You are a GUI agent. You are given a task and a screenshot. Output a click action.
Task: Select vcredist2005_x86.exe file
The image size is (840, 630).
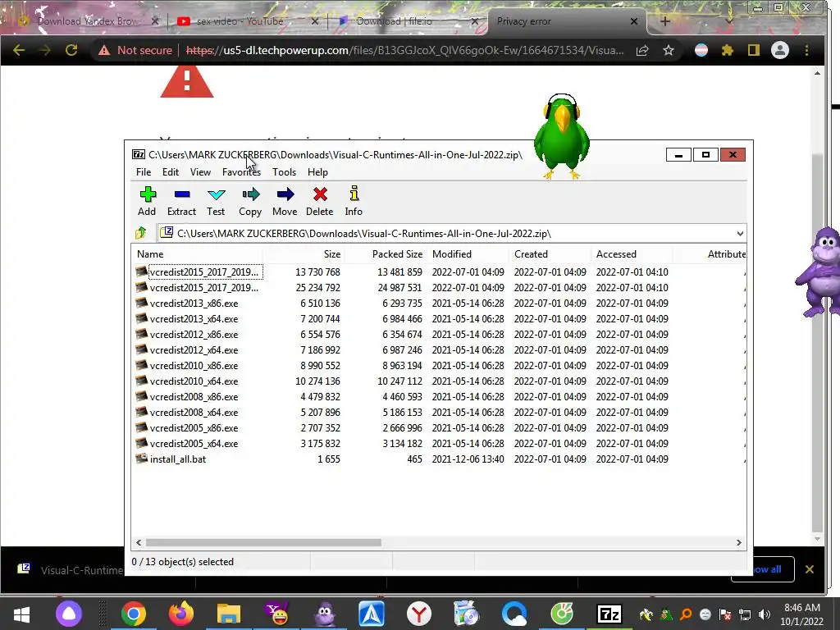(x=194, y=428)
